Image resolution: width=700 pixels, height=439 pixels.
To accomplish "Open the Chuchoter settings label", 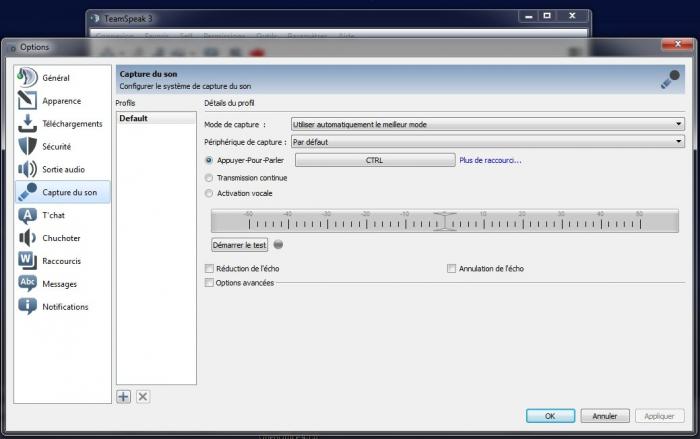I will click(x=61, y=238).
